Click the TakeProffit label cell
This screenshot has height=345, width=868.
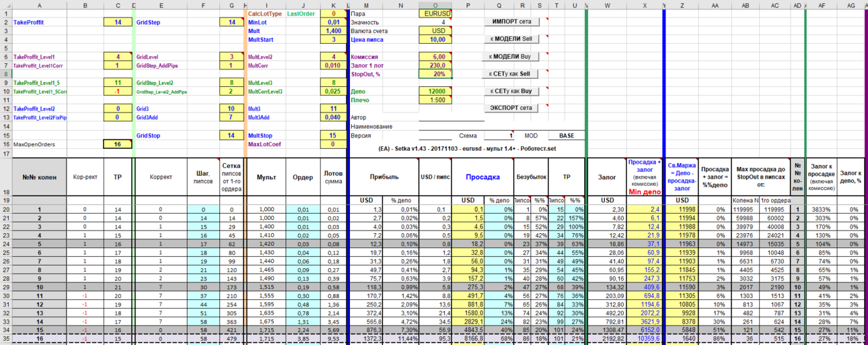click(40, 22)
